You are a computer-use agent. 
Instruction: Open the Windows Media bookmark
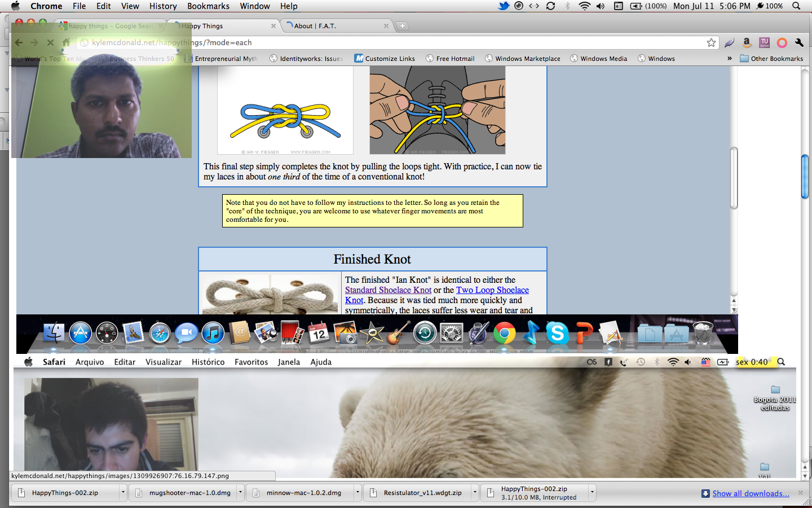point(598,58)
